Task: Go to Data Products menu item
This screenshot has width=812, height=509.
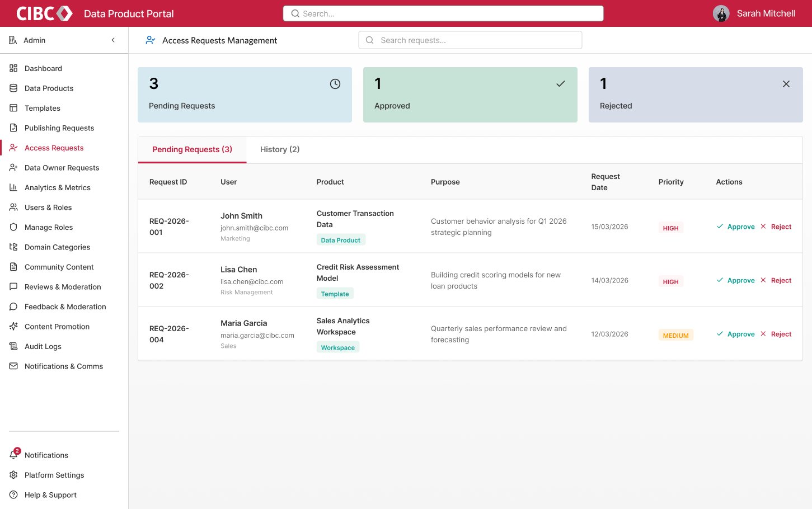Action: [x=64, y=88]
